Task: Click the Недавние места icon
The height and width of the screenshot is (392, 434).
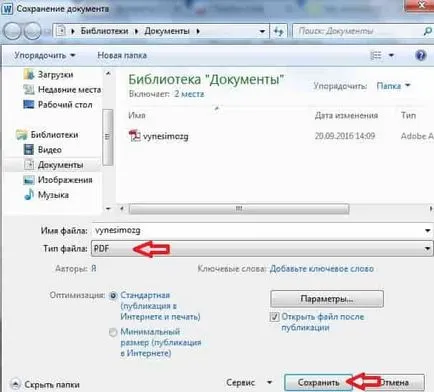Action: [29, 90]
